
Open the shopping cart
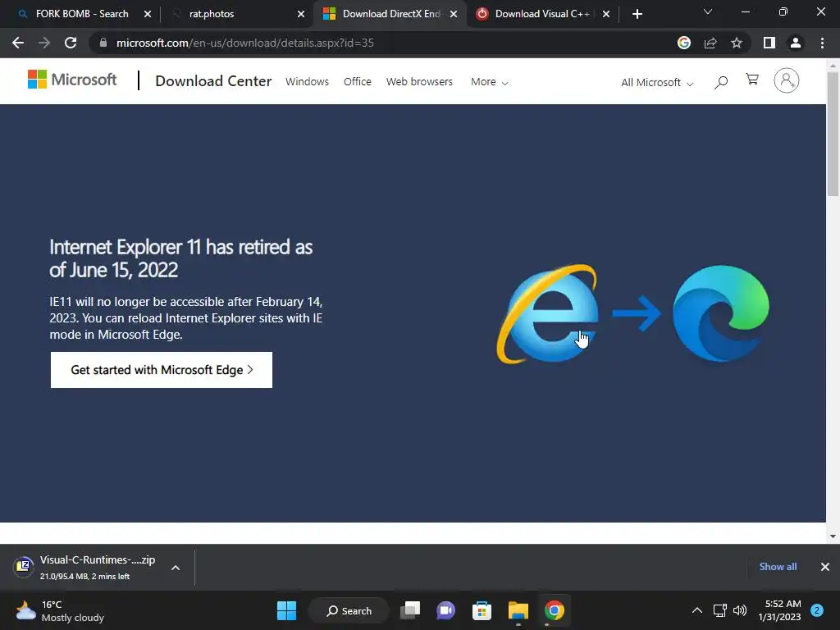752,80
